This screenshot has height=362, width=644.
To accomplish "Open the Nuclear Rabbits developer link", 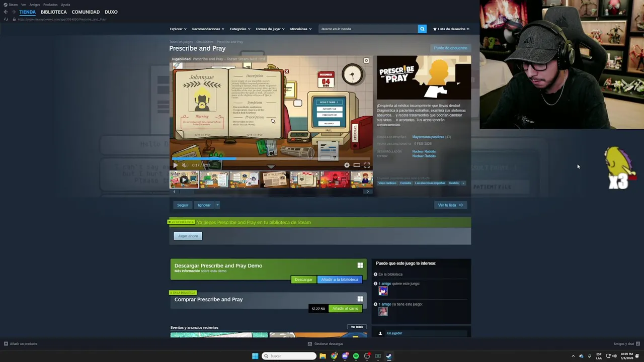I will (424, 151).
